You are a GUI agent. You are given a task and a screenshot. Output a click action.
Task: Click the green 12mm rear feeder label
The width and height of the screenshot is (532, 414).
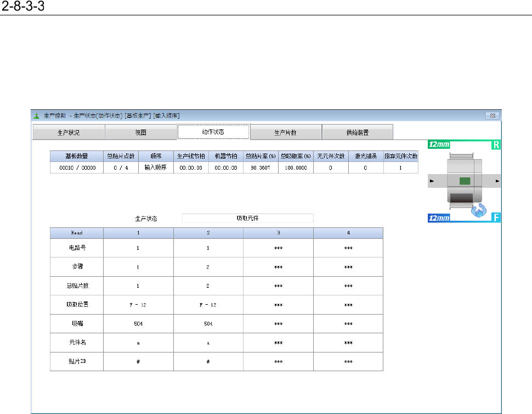click(439, 144)
